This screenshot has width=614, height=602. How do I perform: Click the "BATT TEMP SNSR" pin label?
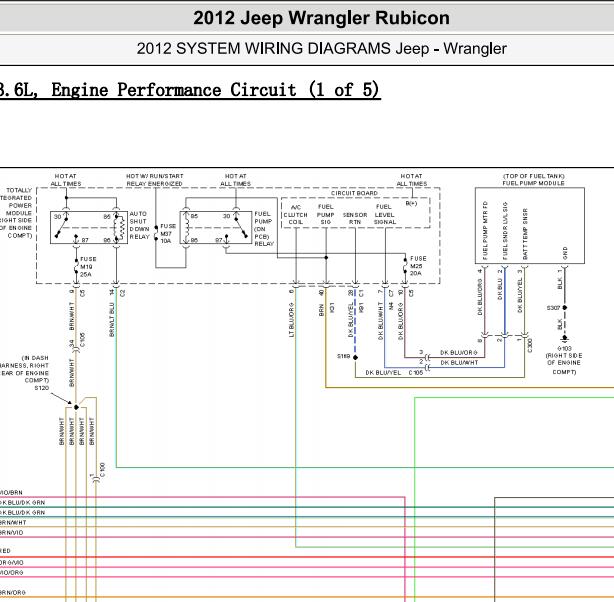(x=525, y=234)
